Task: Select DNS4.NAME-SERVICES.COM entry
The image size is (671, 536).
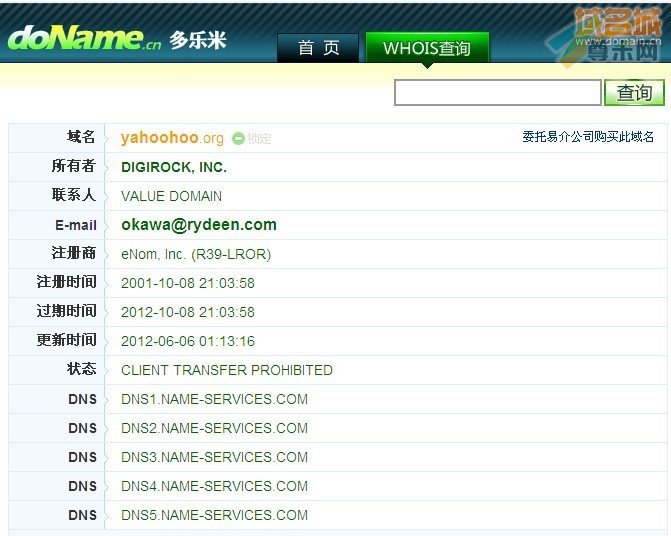Action: (x=214, y=486)
